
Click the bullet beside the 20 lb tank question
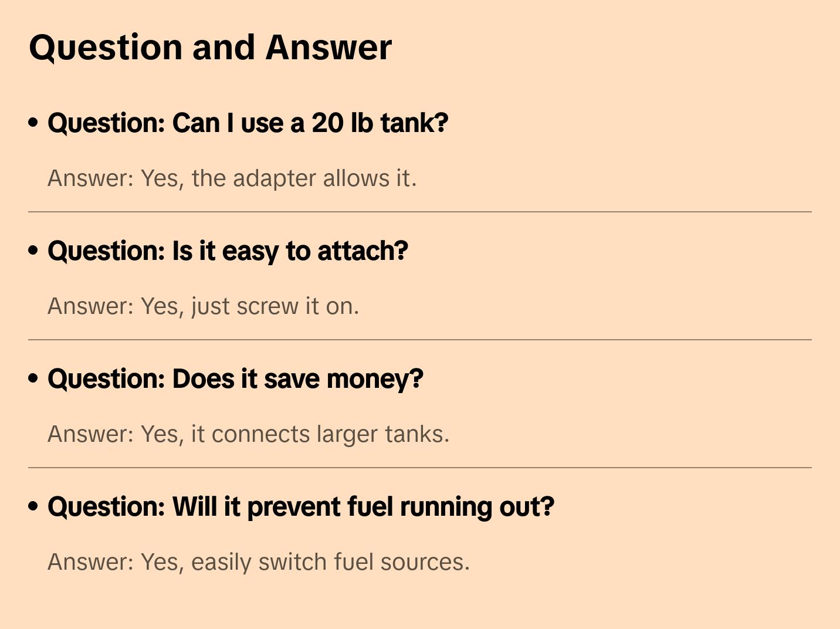(33, 123)
